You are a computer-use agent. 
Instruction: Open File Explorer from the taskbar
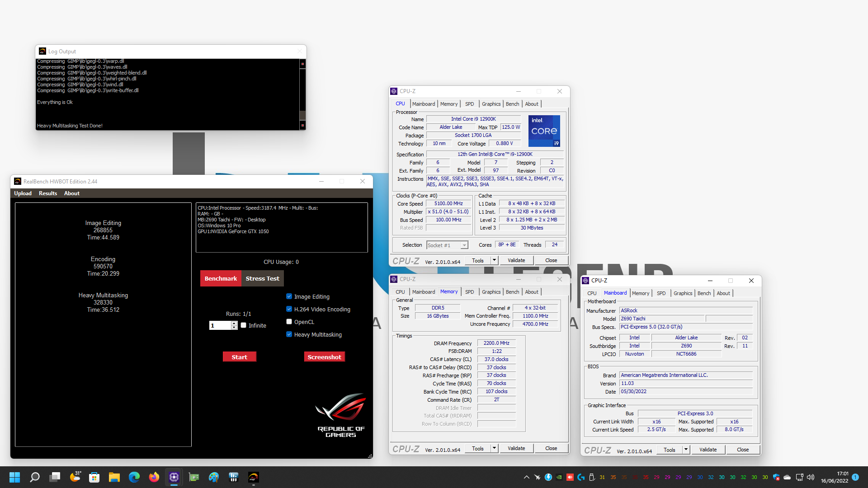coord(114,477)
